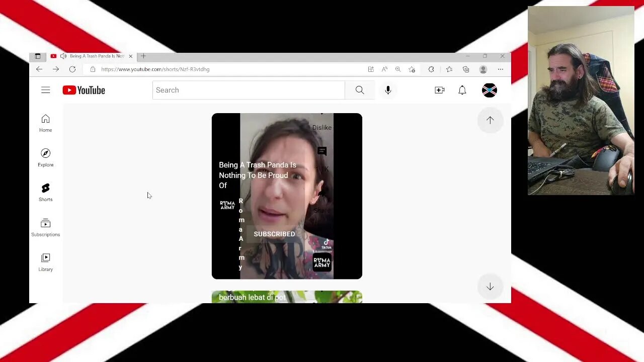Click the short's title text

[x=258, y=175]
